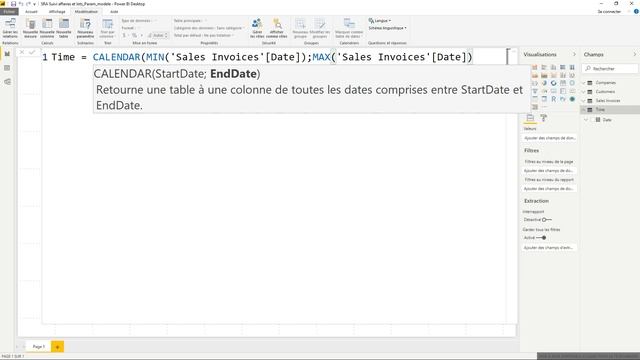Toggle Garder tous les filtres switch
The width and height of the screenshot is (640, 360).
click(541, 238)
